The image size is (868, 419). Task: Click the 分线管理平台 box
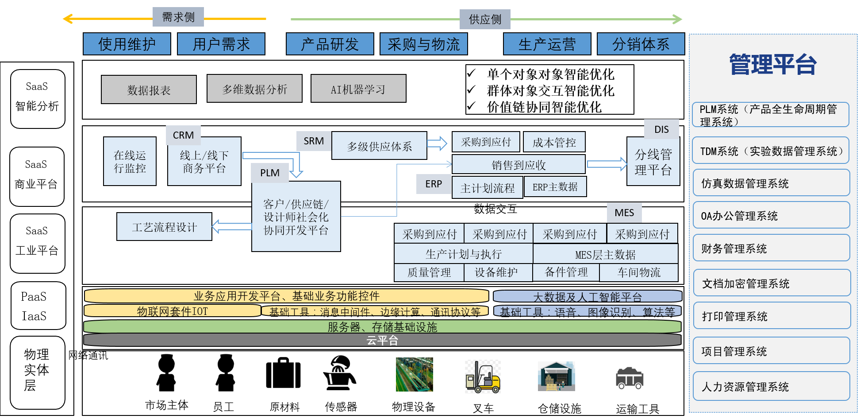click(x=653, y=162)
